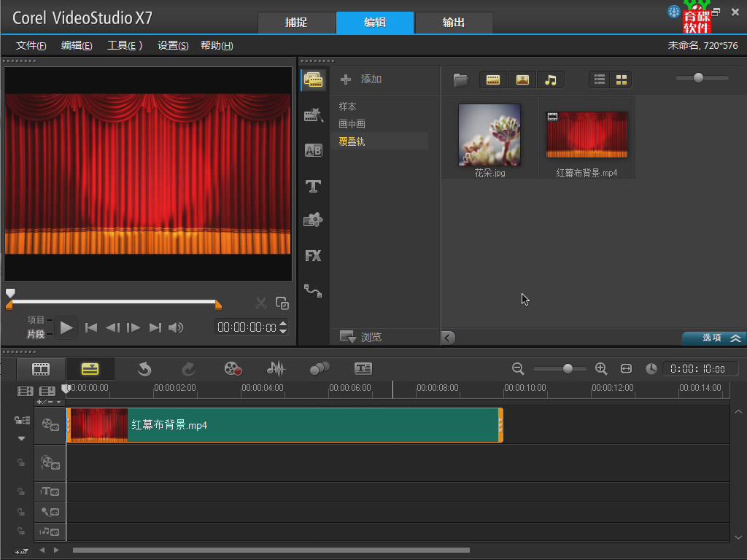This screenshot has height=560, width=747.
Task: Select the 覆叠轨 library folder
Action: 352,141
